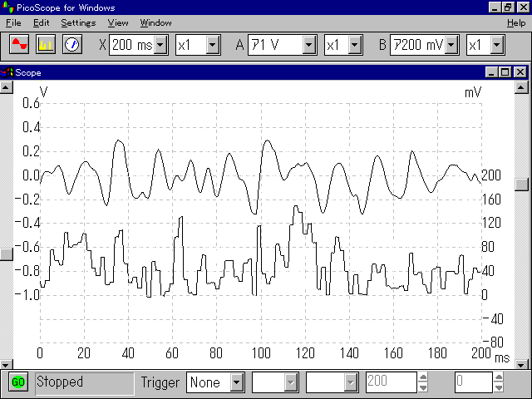
Task: Open the meter view icon
Action: click(x=72, y=44)
